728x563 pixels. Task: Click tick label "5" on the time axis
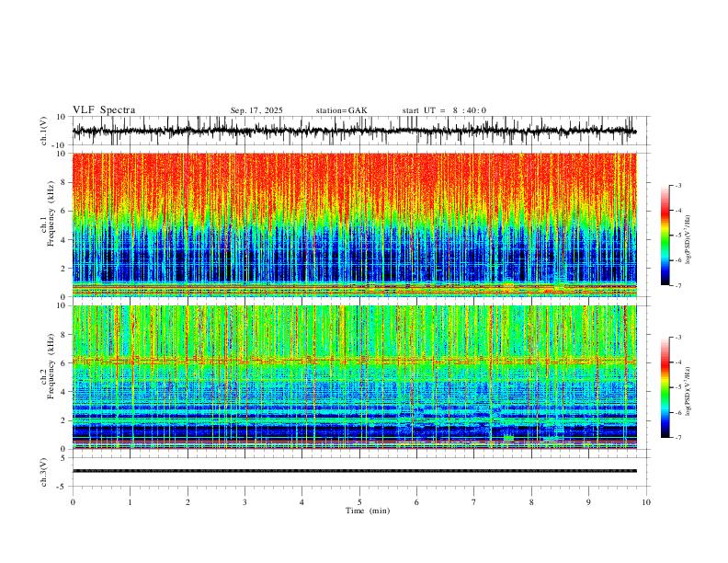click(x=359, y=502)
